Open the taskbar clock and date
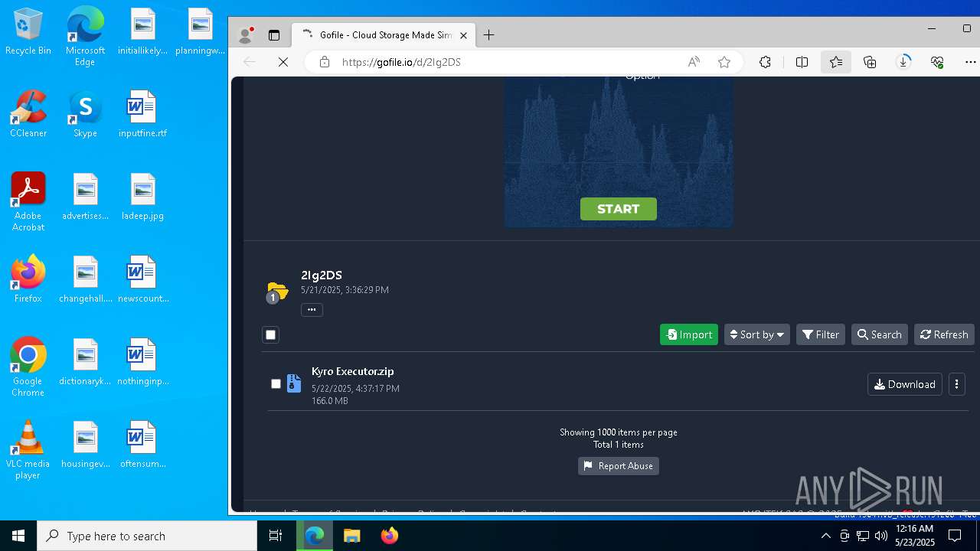Viewport: 980px width, 551px height. point(914,536)
